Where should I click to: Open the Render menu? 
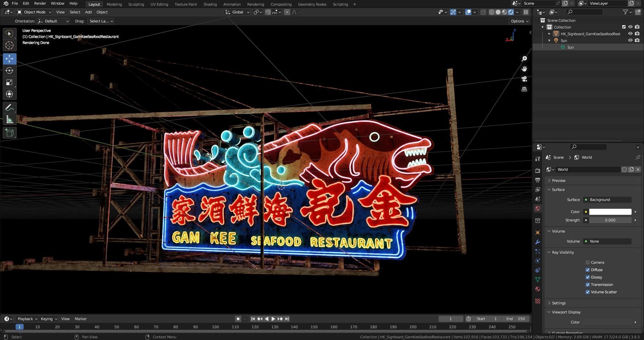(x=40, y=3)
